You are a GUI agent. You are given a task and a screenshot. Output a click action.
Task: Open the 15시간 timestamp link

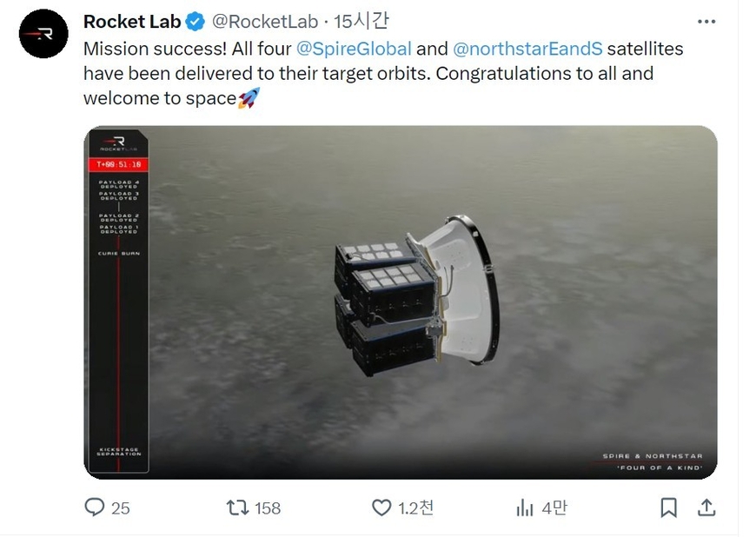361,21
